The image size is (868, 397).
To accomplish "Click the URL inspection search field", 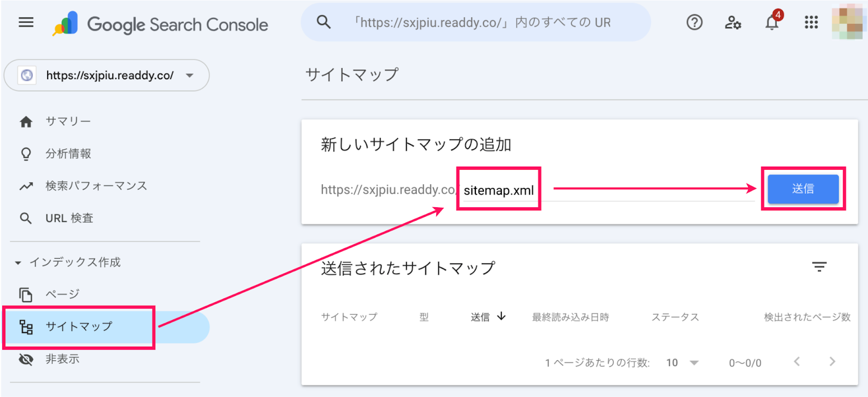I will point(476,22).
